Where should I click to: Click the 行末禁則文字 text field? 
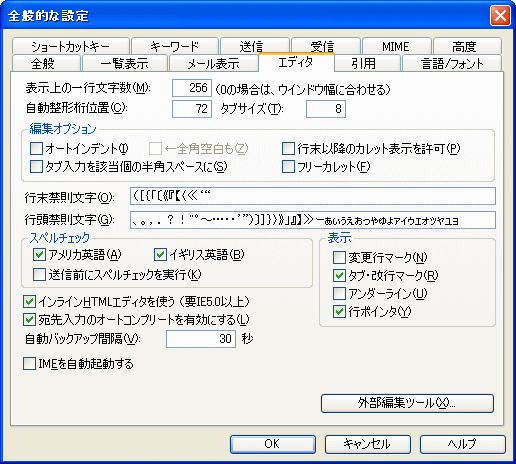pos(313,196)
